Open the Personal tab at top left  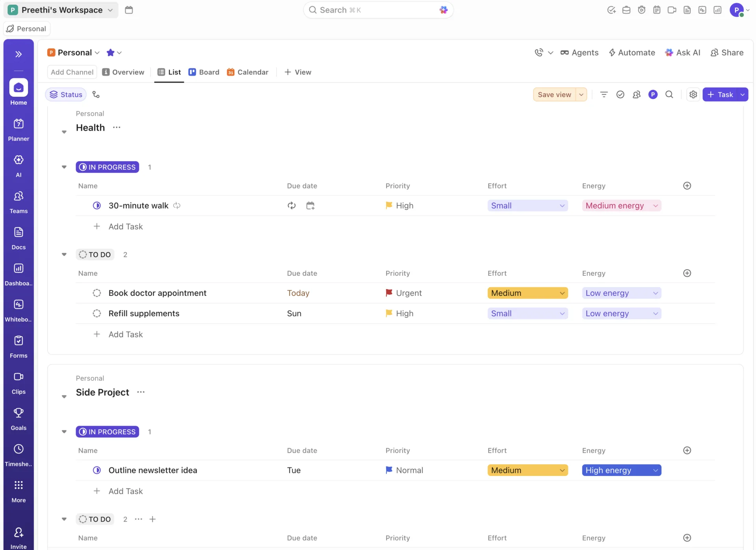(27, 29)
